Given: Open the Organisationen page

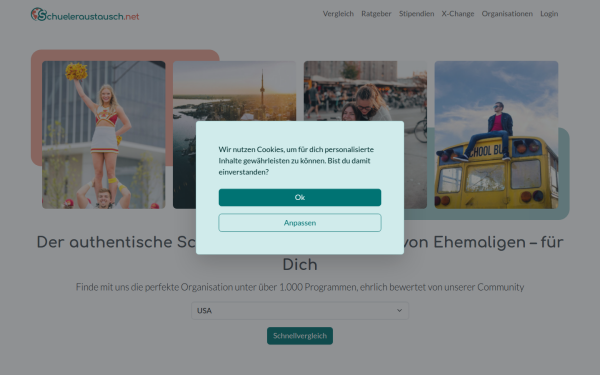Looking at the screenshot, I should point(507,14).
